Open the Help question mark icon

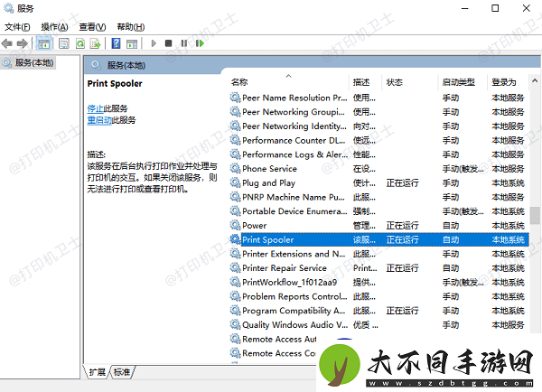(x=117, y=43)
